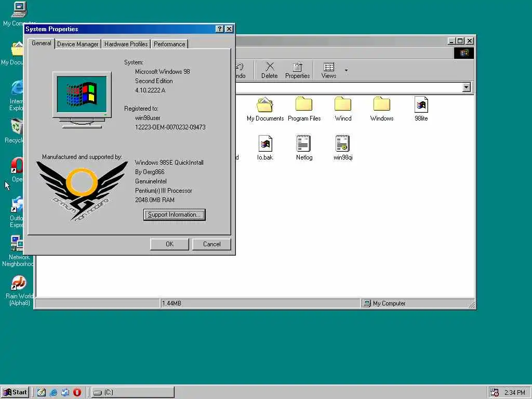Image resolution: width=532 pixels, height=399 pixels.
Task: Select the Opera desktop shortcut
Action: 17,170
